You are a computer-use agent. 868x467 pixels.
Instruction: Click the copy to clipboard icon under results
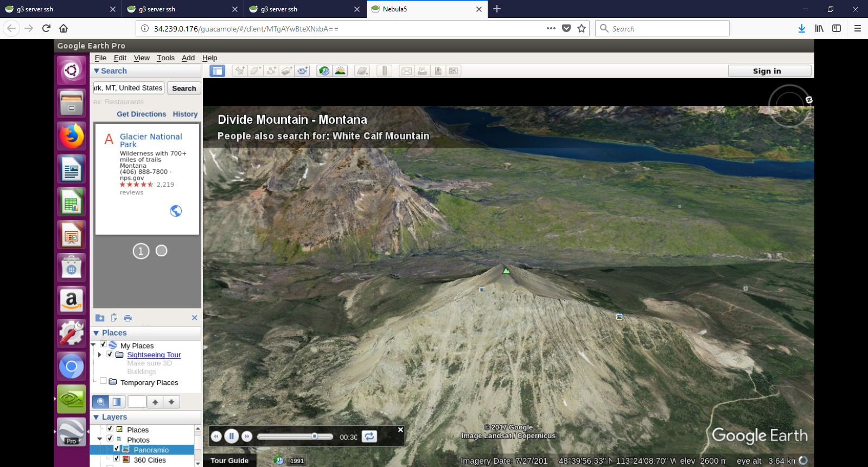[114, 318]
